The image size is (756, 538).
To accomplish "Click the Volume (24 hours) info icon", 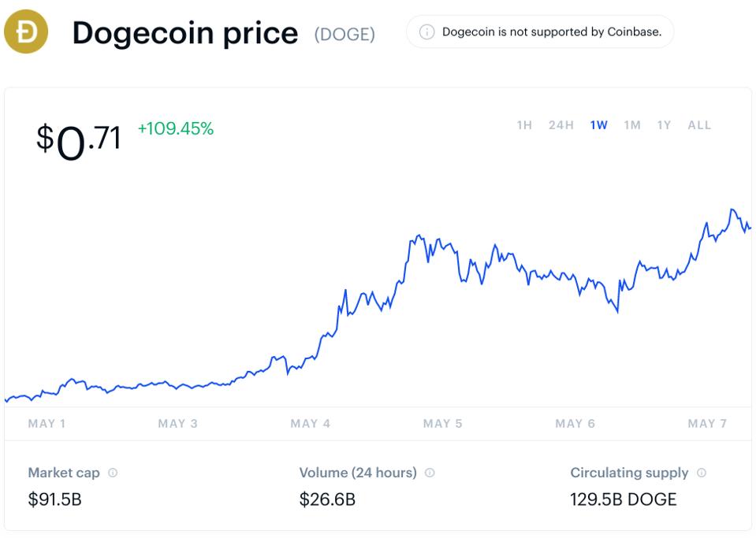I will tap(428, 473).
